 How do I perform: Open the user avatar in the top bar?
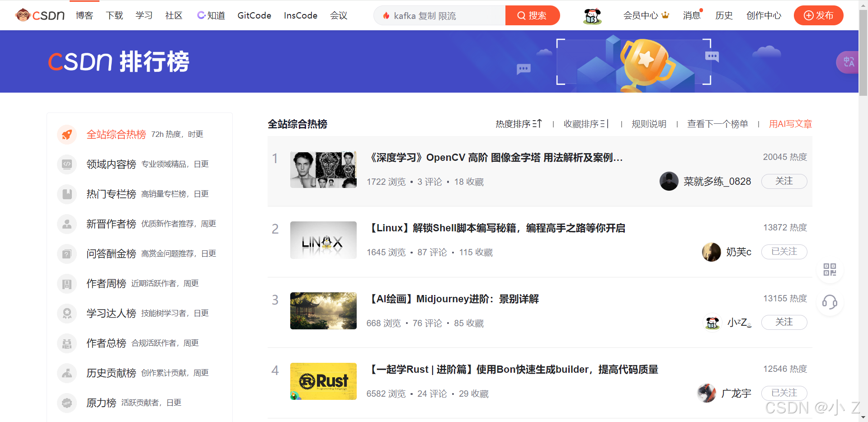(592, 16)
